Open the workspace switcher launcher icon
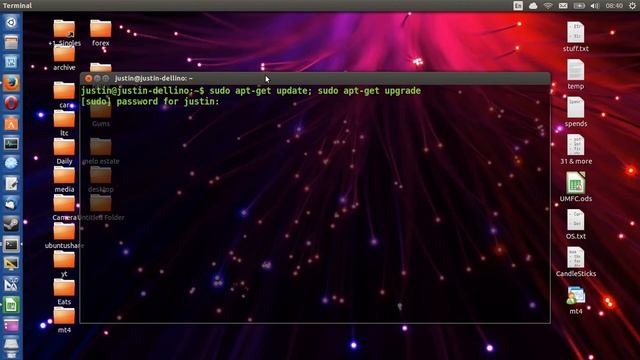Viewport: 640px width, 360px height. coord(11,325)
